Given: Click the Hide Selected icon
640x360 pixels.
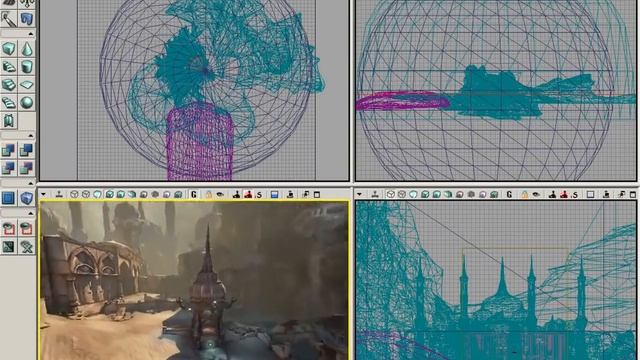Looking at the screenshot, I should pos(27,228).
